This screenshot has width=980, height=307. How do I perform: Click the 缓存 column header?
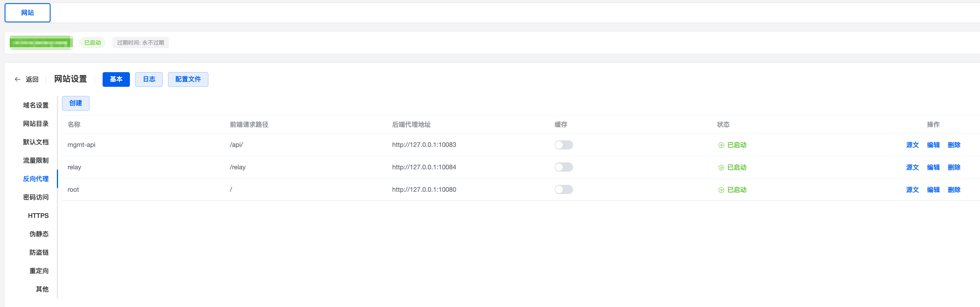(x=561, y=124)
